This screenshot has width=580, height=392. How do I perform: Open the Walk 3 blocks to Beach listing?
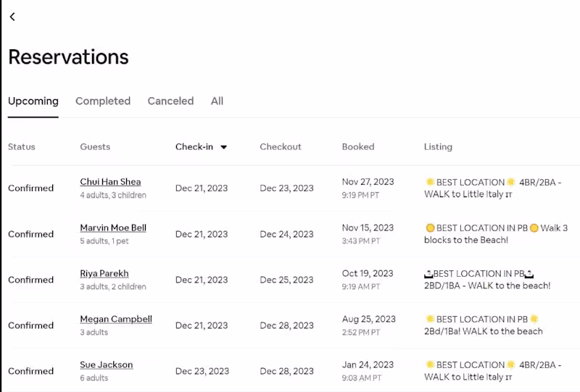click(x=496, y=234)
